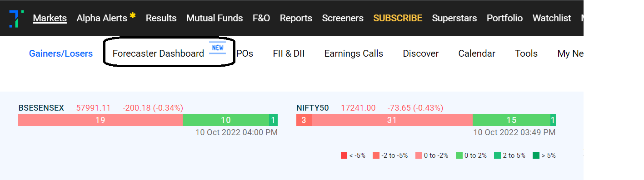Open the Calendar tab
Image resolution: width=644 pixels, height=180 pixels.
[477, 54]
